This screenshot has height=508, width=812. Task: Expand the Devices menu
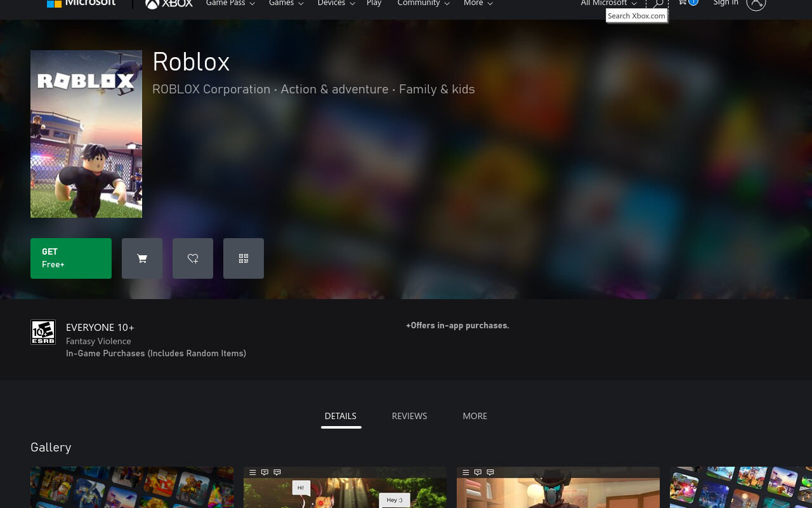pos(336,3)
